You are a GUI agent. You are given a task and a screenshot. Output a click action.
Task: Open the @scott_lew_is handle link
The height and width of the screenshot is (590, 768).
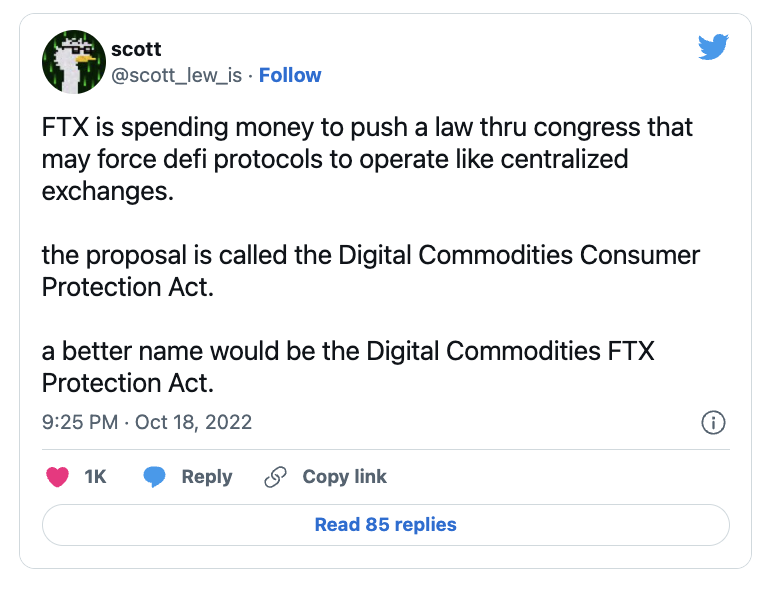(x=176, y=75)
